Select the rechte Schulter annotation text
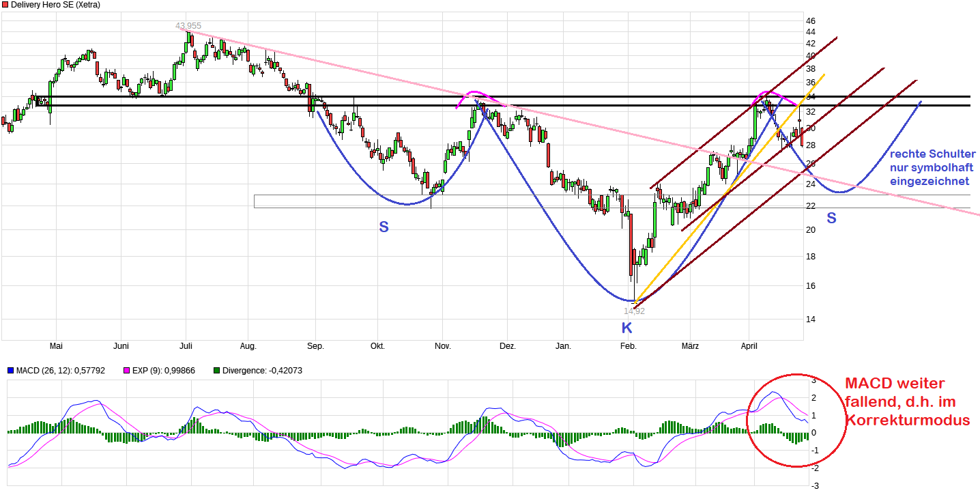Viewport: 980px width, 497px height. [932, 168]
